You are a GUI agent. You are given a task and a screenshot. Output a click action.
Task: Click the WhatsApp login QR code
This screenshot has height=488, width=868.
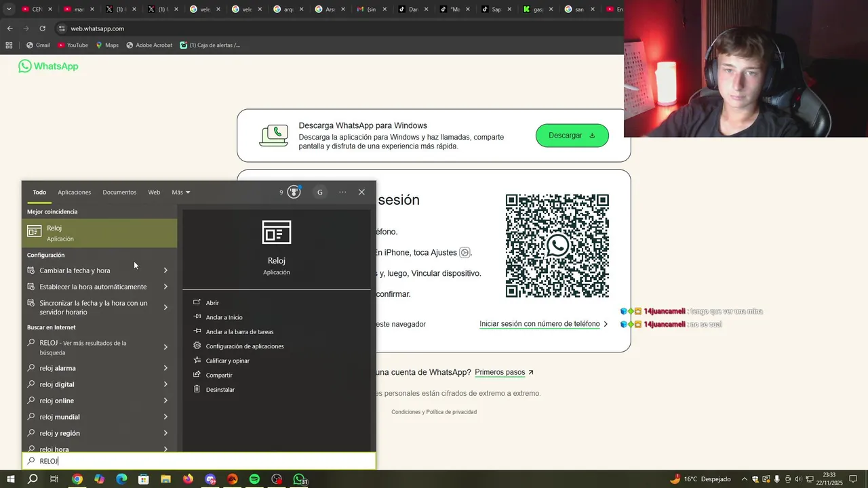click(x=557, y=245)
